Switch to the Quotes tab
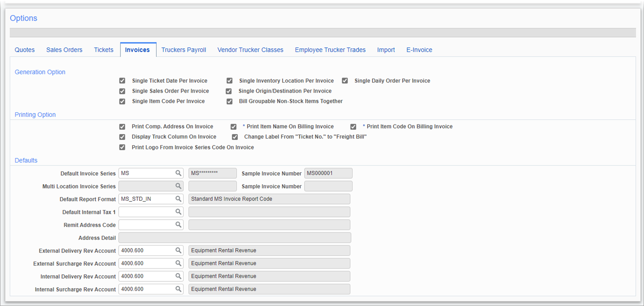The height and width of the screenshot is (306, 644). (25, 50)
